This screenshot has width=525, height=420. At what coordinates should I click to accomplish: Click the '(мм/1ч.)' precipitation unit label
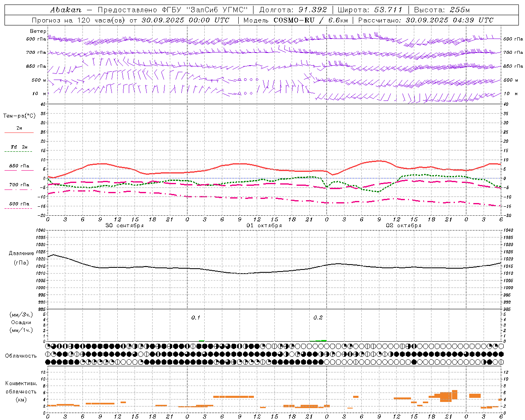(21, 330)
